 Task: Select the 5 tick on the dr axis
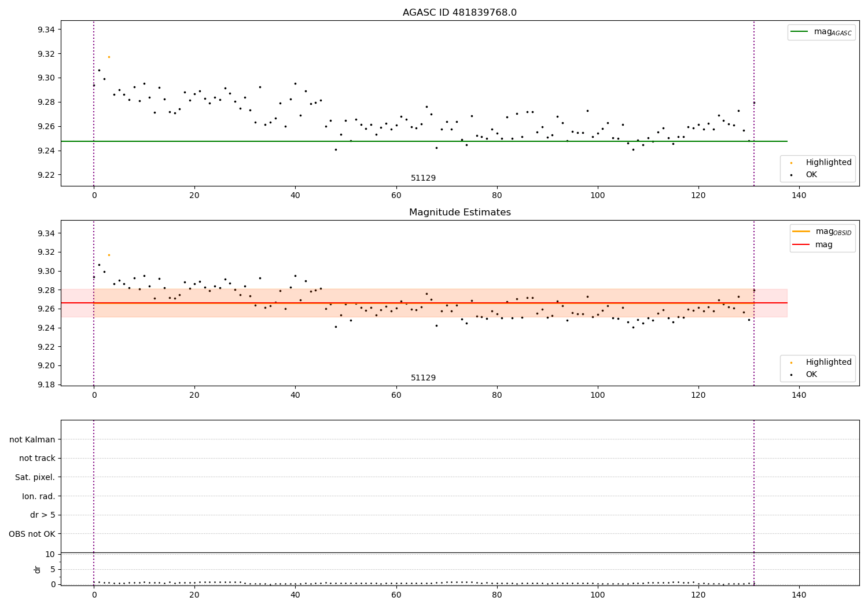53,569
